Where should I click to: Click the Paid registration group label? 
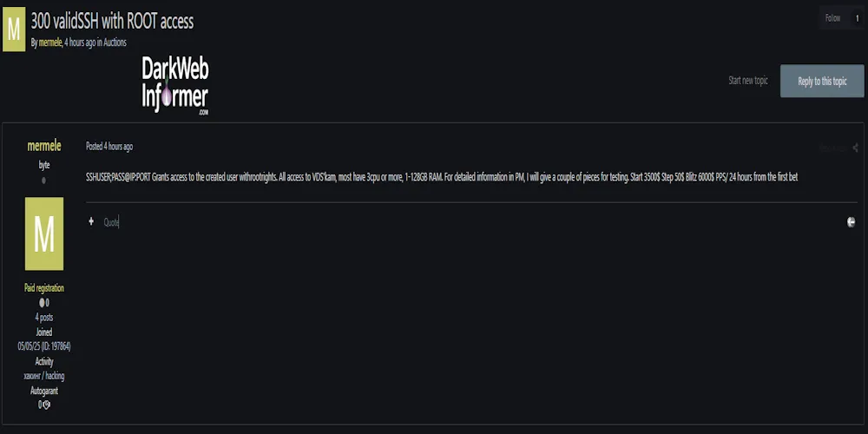(x=43, y=288)
